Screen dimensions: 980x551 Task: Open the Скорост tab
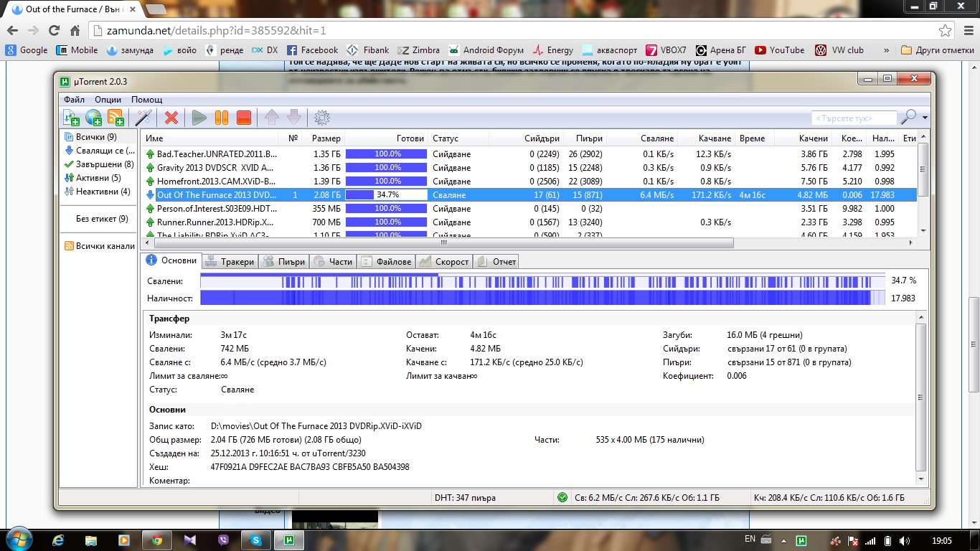445,262
